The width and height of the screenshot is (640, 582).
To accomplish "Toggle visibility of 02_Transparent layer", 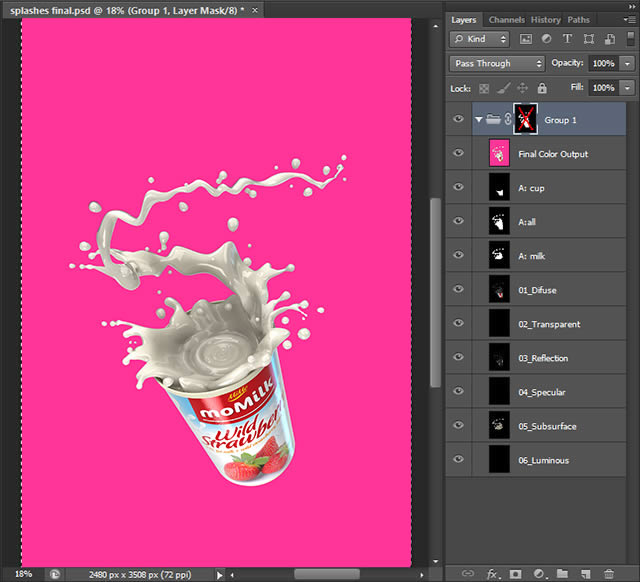I will pyautogui.click(x=458, y=323).
